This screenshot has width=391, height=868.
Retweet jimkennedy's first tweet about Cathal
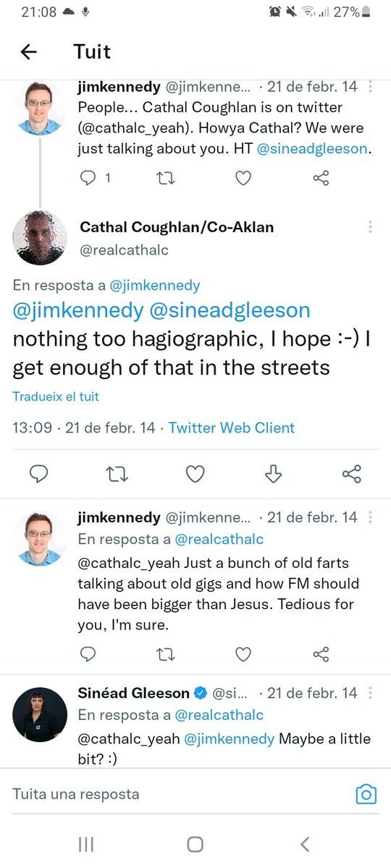[x=166, y=178]
